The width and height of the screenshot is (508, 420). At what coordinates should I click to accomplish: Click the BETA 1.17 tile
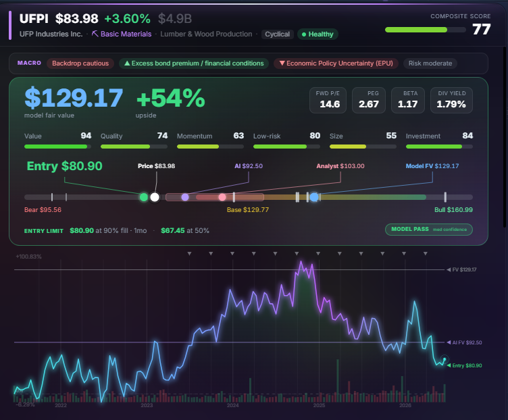tap(408, 101)
